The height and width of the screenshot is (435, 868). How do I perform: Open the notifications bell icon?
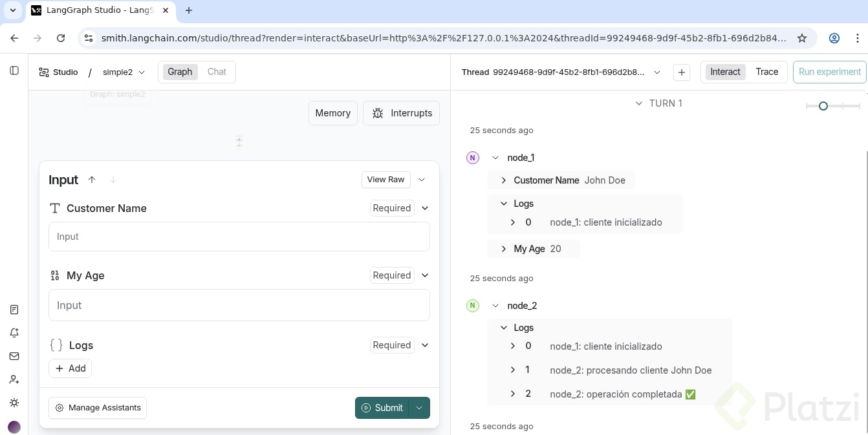click(x=14, y=333)
